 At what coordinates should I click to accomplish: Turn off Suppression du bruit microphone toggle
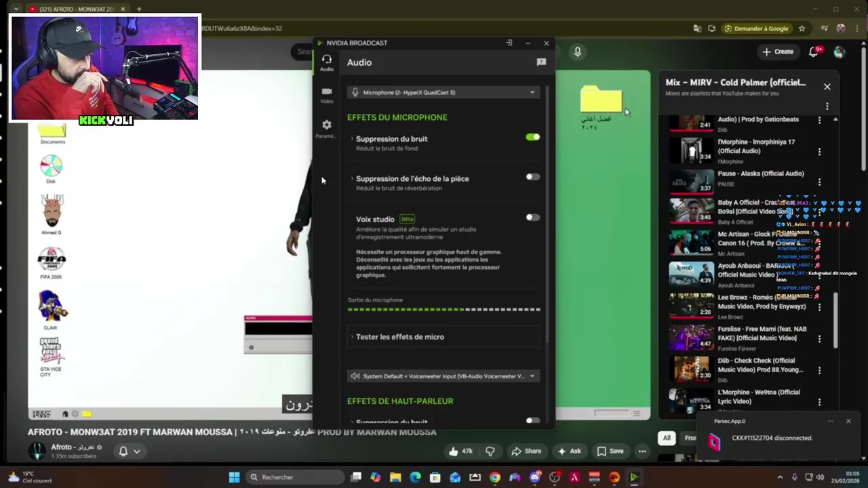[x=533, y=137]
